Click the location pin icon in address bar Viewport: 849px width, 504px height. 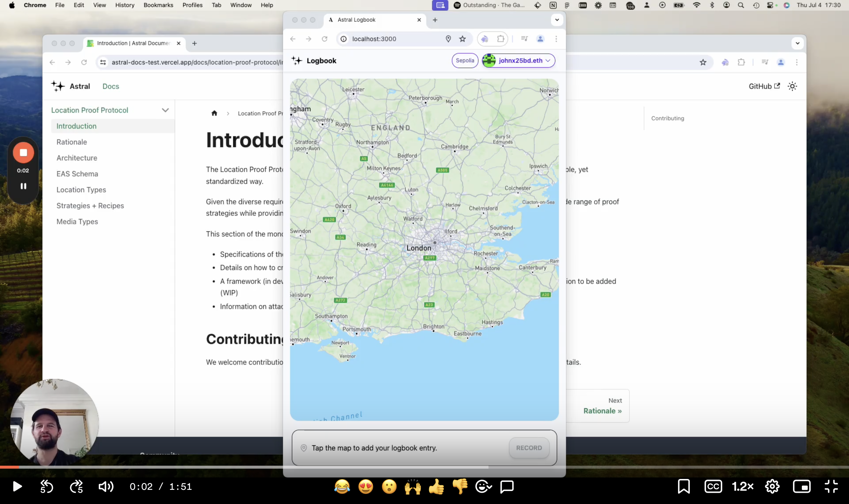[x=448, y=39]
